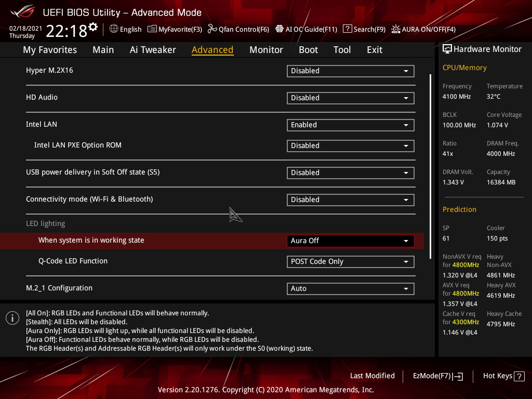Go to the Monitor tab

266,50
